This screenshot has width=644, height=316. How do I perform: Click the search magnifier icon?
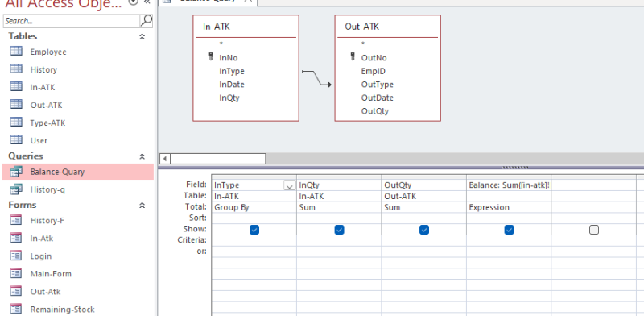click(x=146, y=20)
